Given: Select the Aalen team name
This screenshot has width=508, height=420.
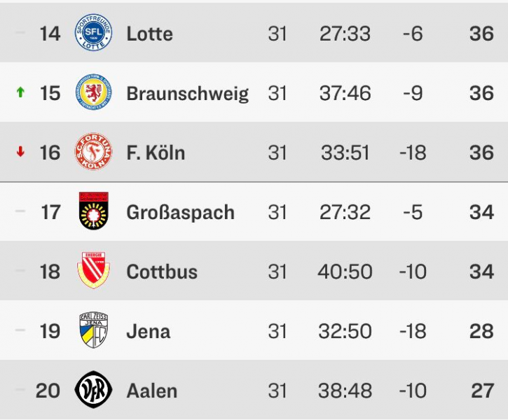Looking at the screenshot, I should coord(152,391).
